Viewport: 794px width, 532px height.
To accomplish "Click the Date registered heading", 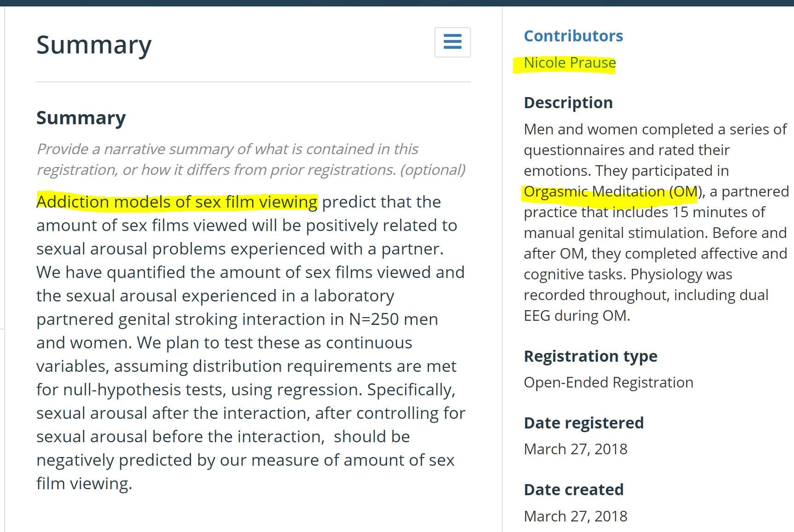I will 583,423.
